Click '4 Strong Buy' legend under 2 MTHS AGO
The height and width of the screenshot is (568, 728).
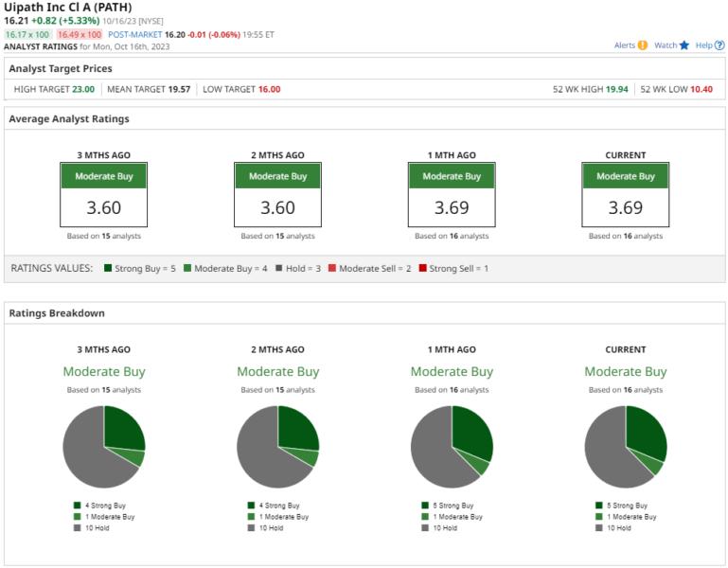click(x=274, y=506)
